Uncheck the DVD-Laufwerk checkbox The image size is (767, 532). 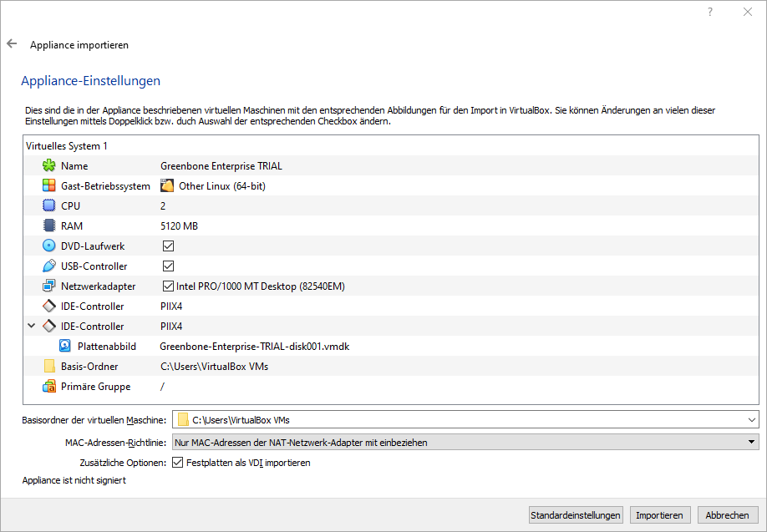click(x=168, y=246)
